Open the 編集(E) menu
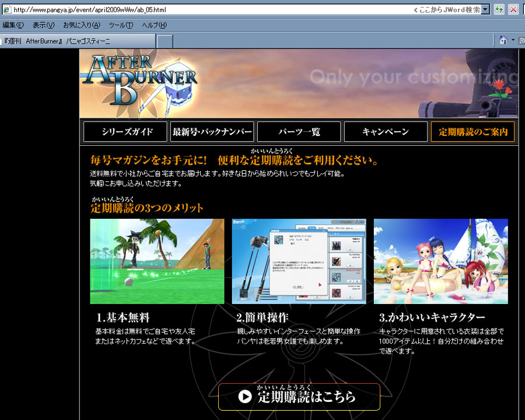The height and width of the screenshot is (420, 525). pos(13,25)
